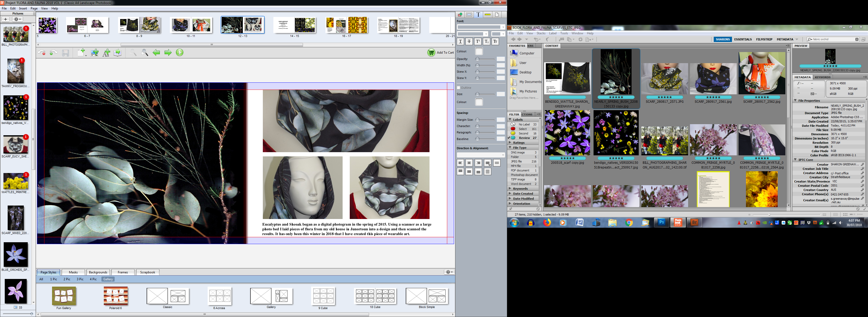Switch to the Backgrounds tab
The width and height of the screenshot is (868, 317).
[98, 272]
